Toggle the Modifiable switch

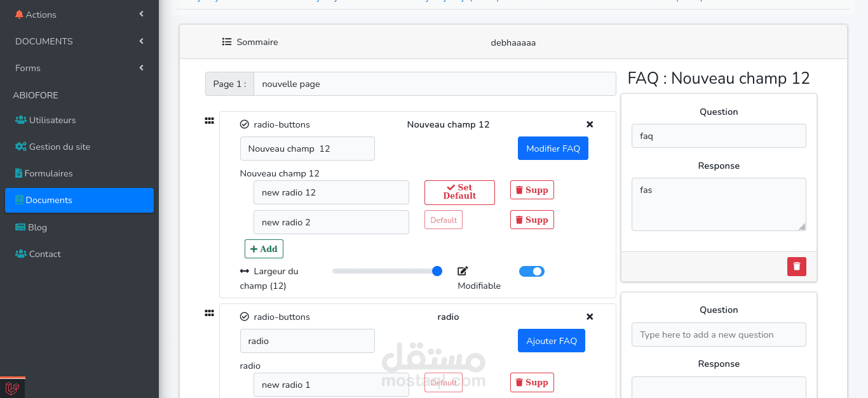point(532,271)
